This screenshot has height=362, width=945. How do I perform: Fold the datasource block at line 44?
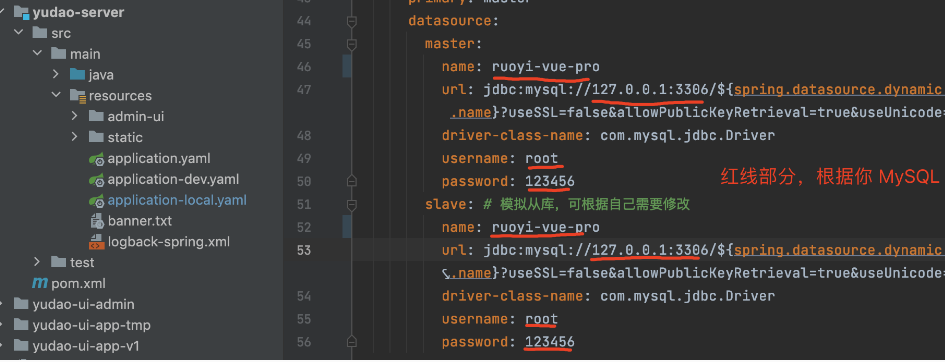click(352, 22)
